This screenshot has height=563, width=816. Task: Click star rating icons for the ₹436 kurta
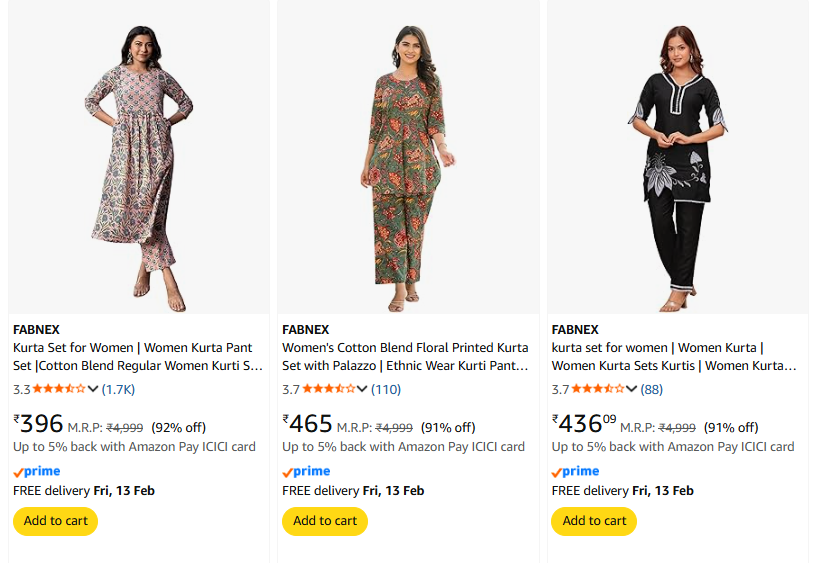coord(598,389)
